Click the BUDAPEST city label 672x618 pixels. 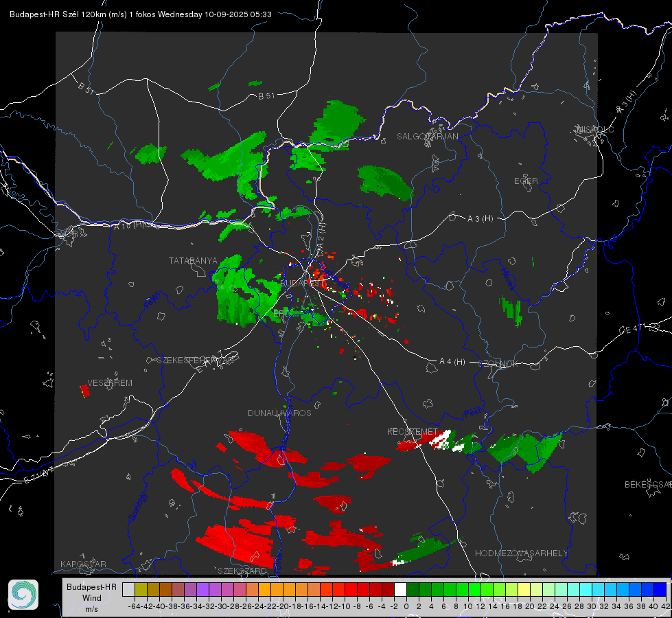[302, 283]
